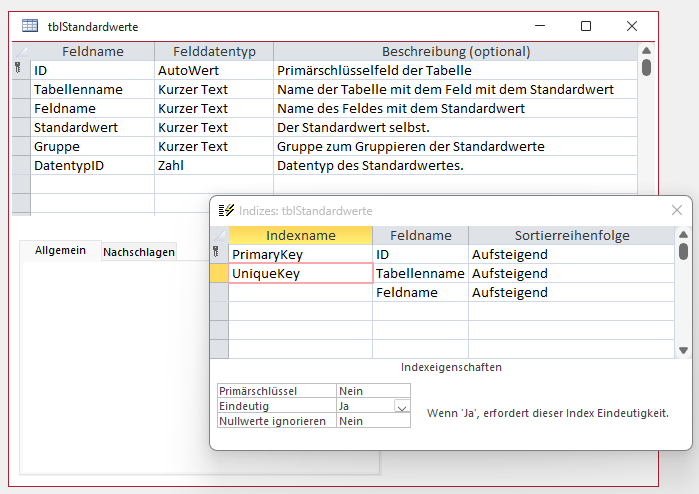Select the Gruppe field name cell
699x494 pixels.
93,147
